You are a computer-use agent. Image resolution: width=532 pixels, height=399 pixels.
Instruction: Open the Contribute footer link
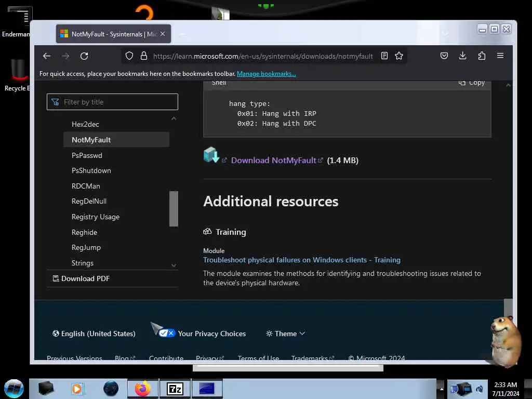[166, 358]
